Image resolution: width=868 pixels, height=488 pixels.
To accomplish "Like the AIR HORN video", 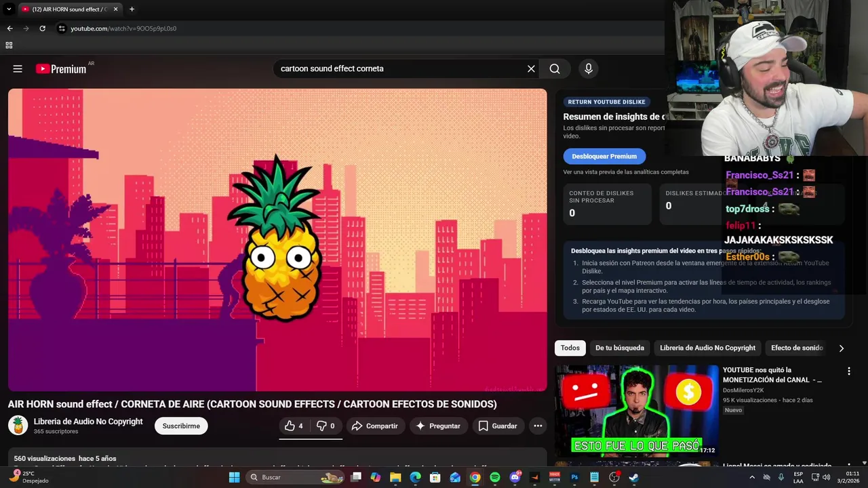I will pyautogui.click(x=294, y=426).
